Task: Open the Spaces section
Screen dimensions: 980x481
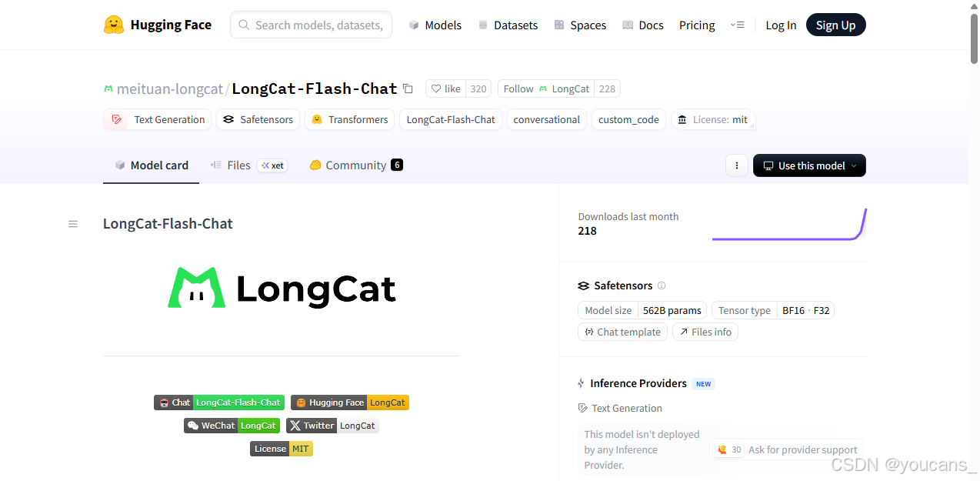Action: tap(579, 25)
